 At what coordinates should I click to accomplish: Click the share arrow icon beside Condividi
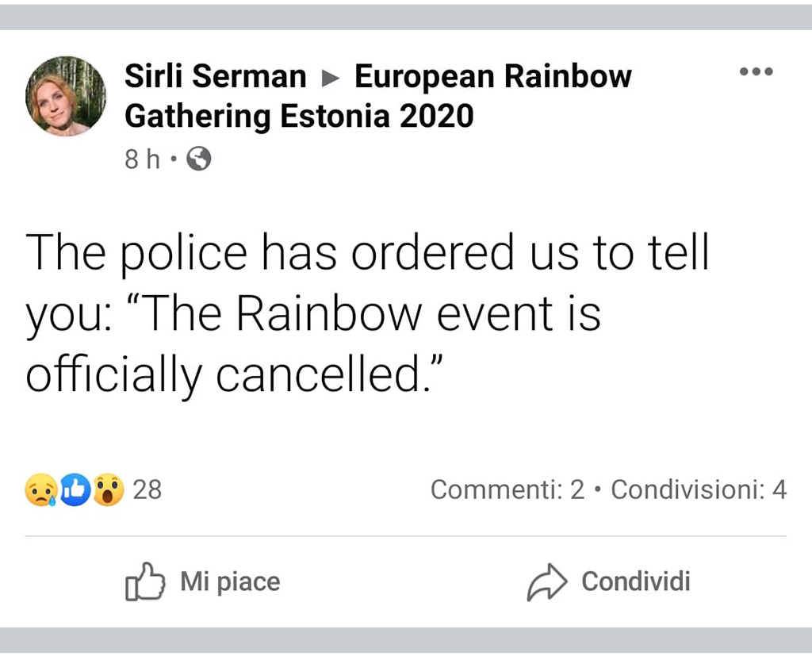click(547, 583)
